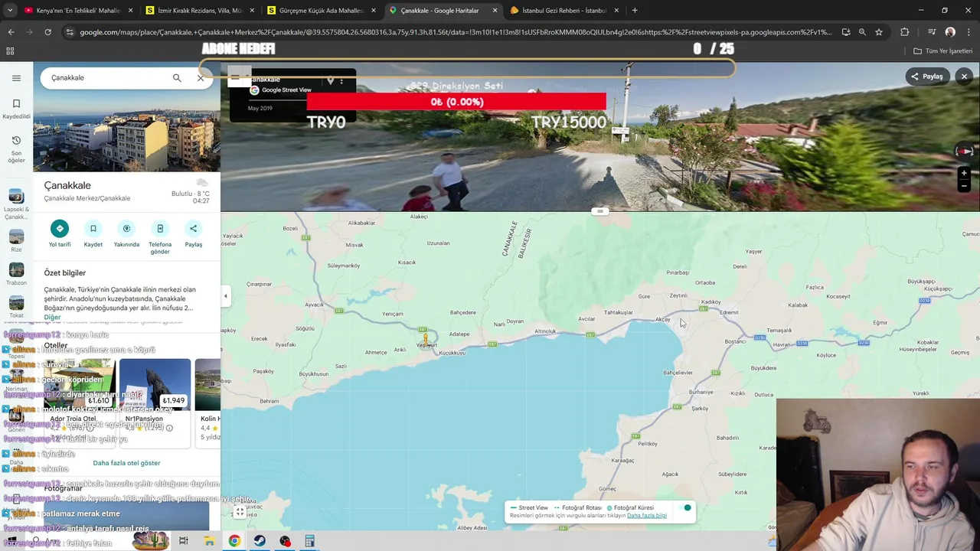Switch to the İstanbul Gezi Rehberi tab

[x=564, y=11]
